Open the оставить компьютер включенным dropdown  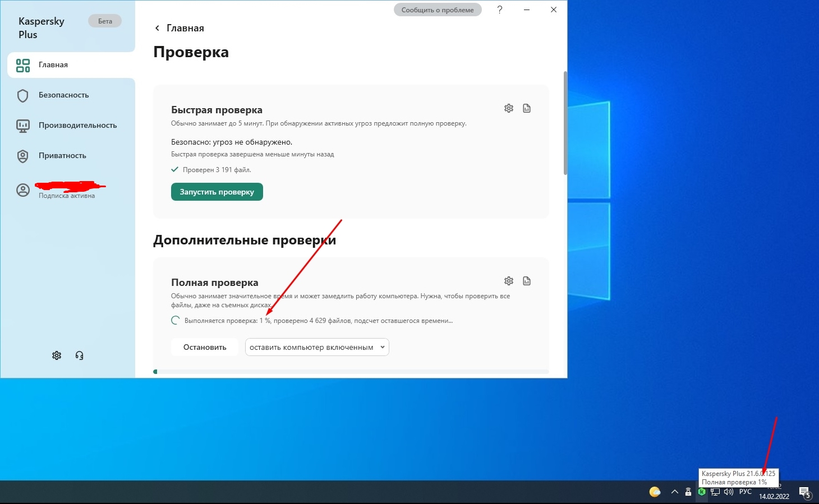(x=317, y=347)
